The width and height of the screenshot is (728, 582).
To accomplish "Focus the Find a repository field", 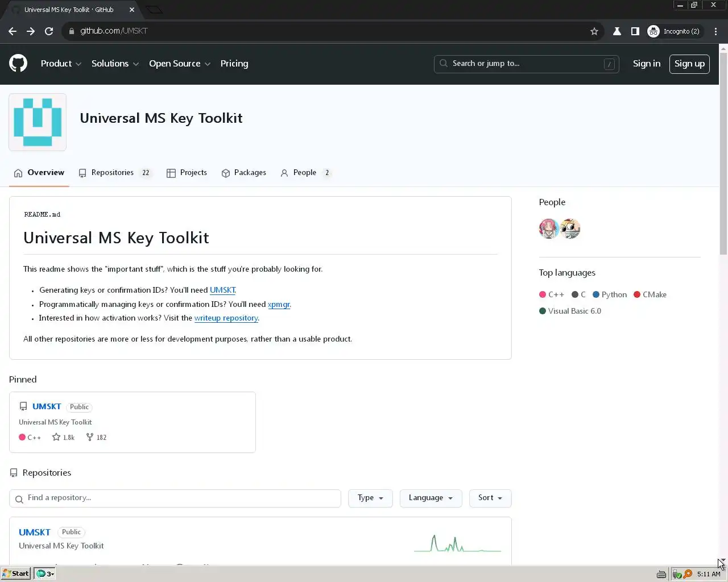I will [175, 498].
